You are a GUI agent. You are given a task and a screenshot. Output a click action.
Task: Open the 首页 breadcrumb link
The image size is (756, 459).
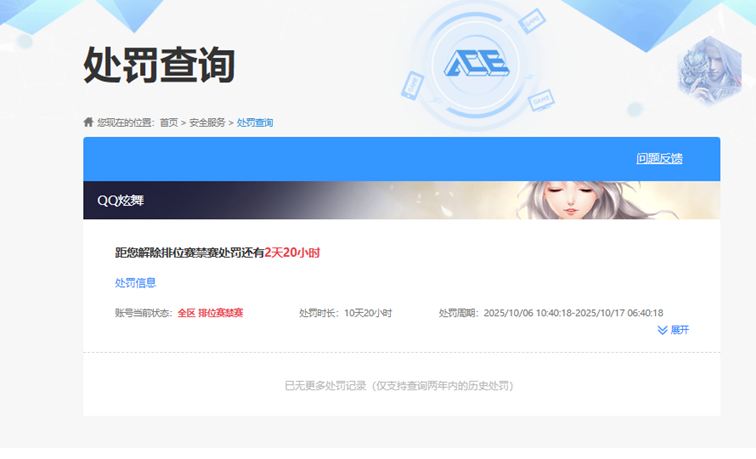(x=169, y=122)
